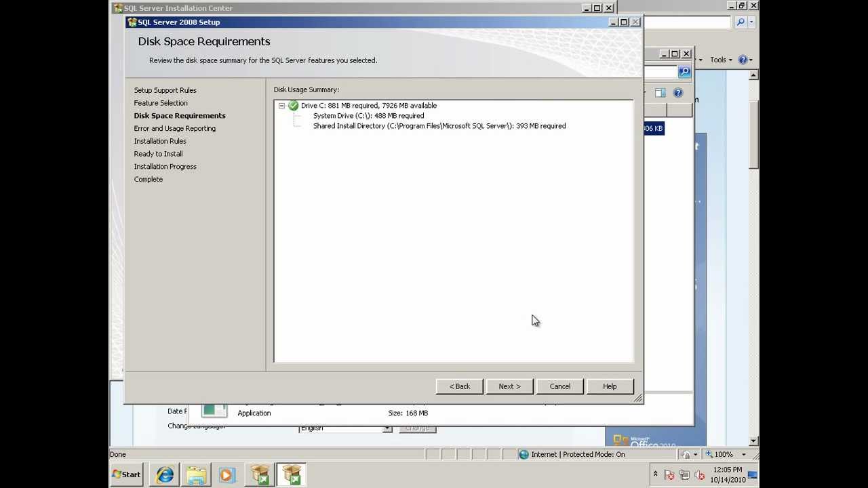Click the Explorer window help icon
Image resolution: width=868 pixels, height=488 pixels.
click(678, 93)
